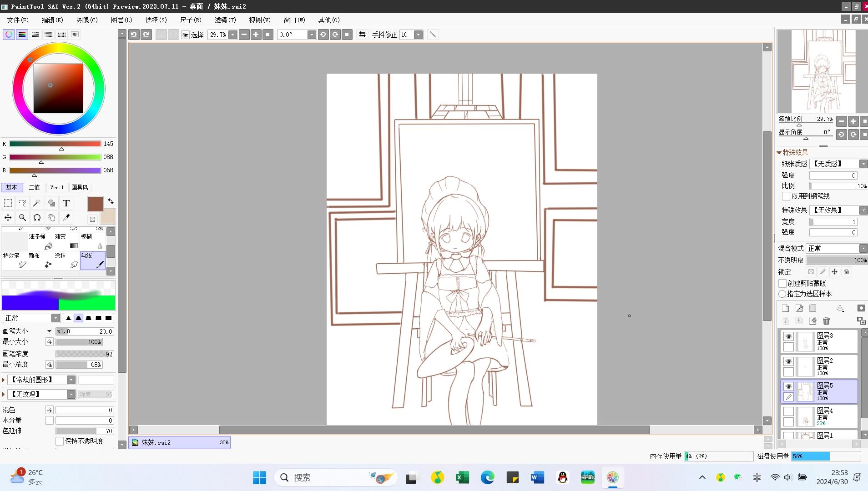Image resolution: width=868 pixels, height=491 pixels.
Task: Adjust the 画笔浓度 brush density slider
Action: [85, 354]
